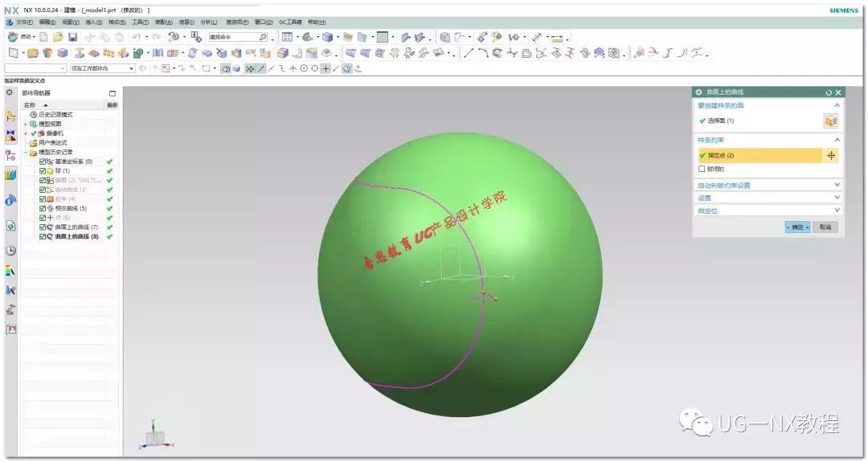Click the face selection icon beside 选择面
Image resolution: width=868 pixels, height=462 pixels.
coord(830,121)
